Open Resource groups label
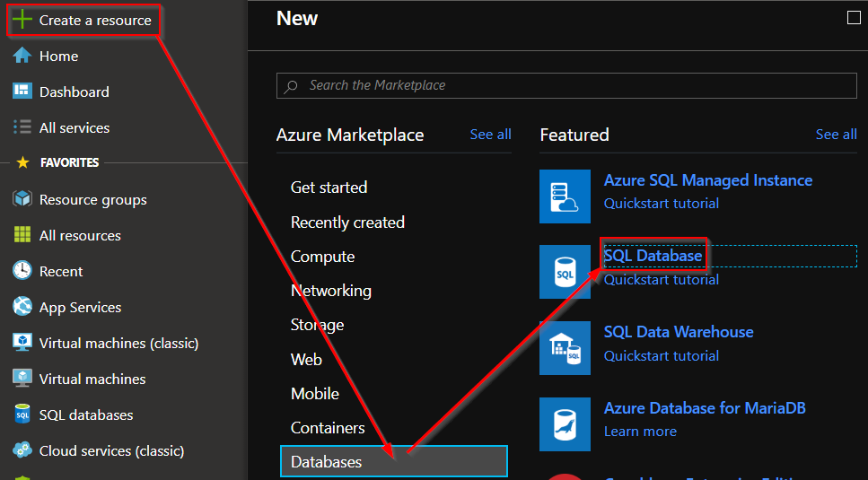This screenshot has height=480, width=868. [x=93, y=200]
